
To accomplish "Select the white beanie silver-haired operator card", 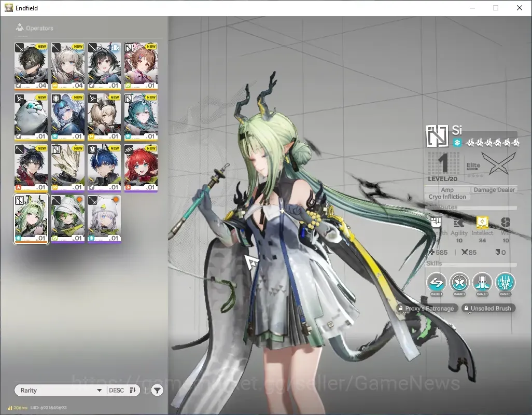I will [104, 219].
